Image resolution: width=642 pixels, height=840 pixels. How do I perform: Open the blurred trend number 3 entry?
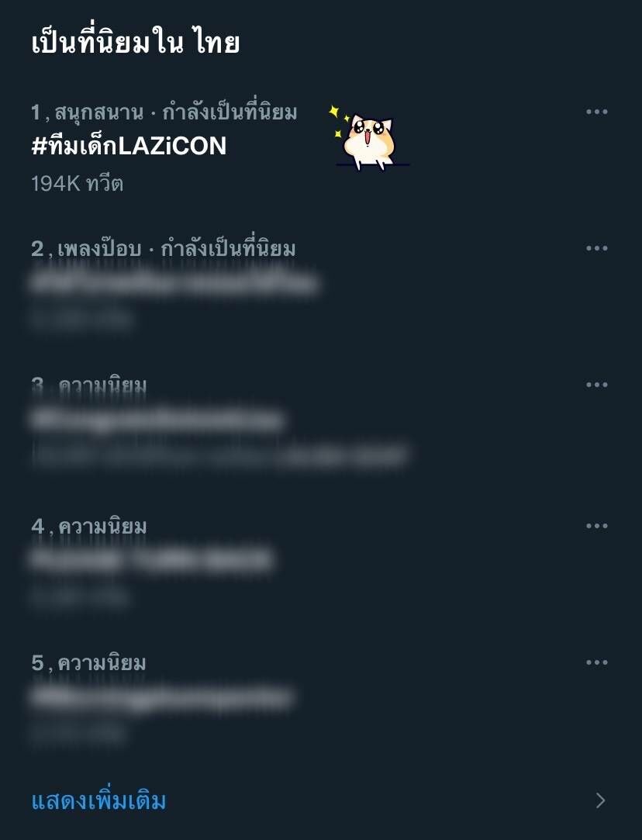157,420
